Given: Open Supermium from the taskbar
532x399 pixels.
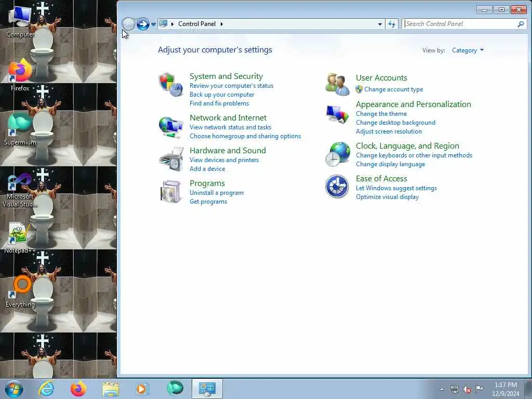Looking at the screenshot, I should click(175, 388).
